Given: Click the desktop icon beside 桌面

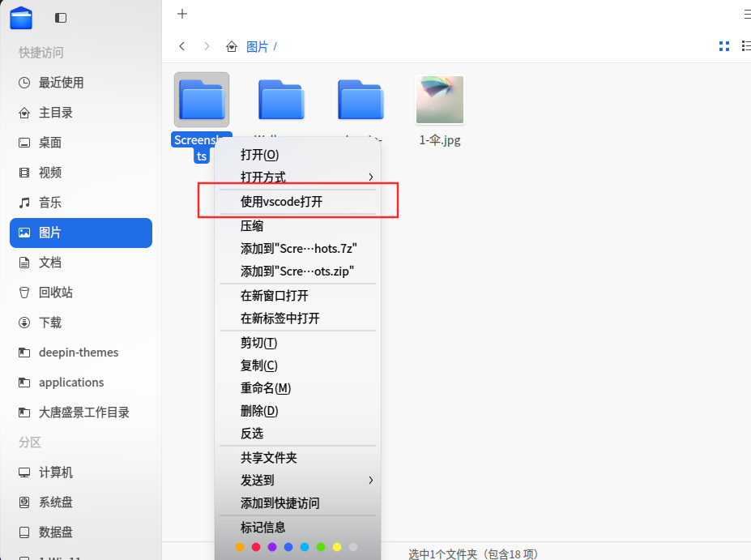Looking at the screenshot, I should [24, 143].
